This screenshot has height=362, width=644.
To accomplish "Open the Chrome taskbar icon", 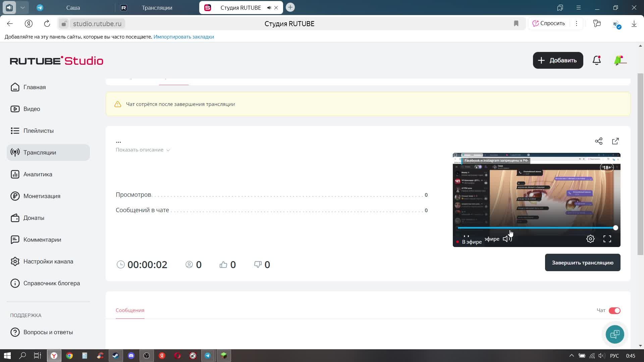I will tap(69, 356).
